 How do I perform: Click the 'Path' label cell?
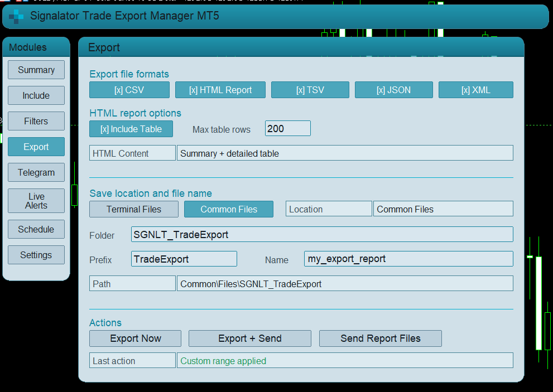[133, 283]
